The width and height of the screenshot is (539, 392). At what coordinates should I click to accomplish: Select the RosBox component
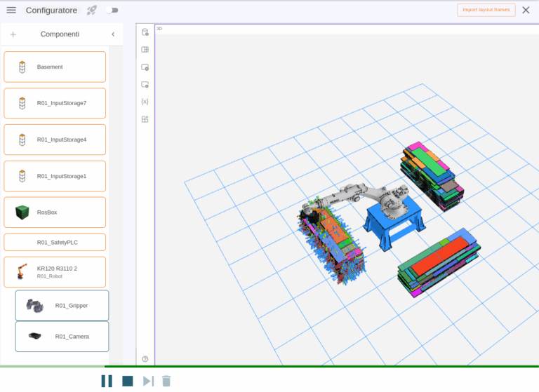pos(55,212)
